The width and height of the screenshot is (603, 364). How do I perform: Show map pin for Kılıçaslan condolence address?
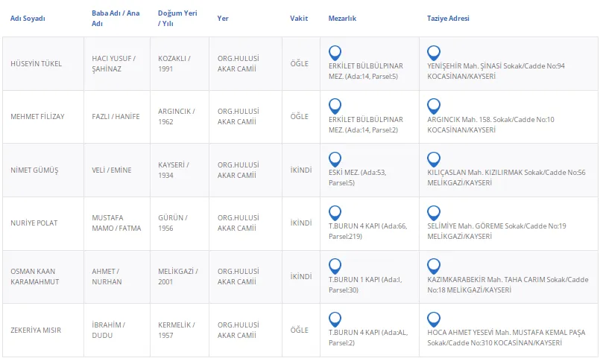[434, 159]
